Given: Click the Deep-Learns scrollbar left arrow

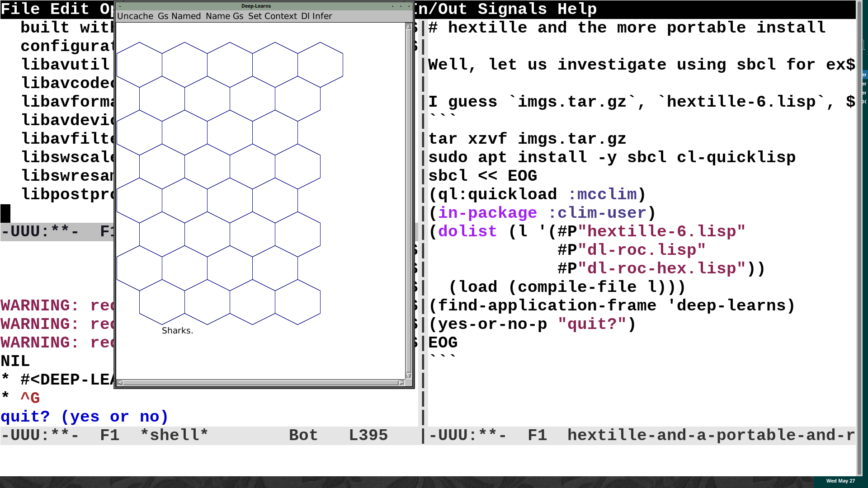Looking at the screenshot, I should [120, 383].
